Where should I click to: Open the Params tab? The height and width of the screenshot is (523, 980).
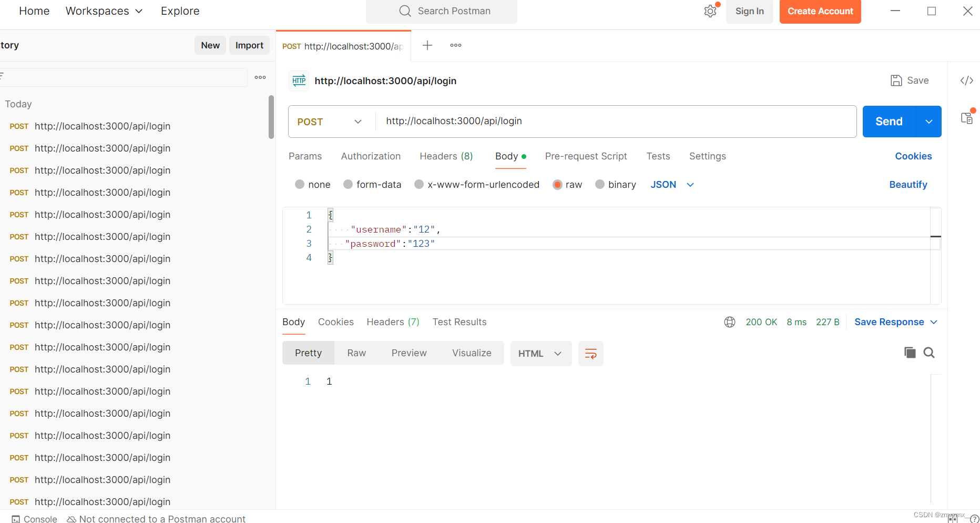305,156
